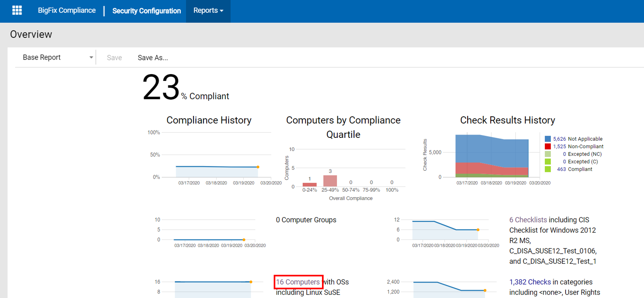Click the Excepted (NC) legend swatch
The image size is (644, 298).
tap(547, 154)
